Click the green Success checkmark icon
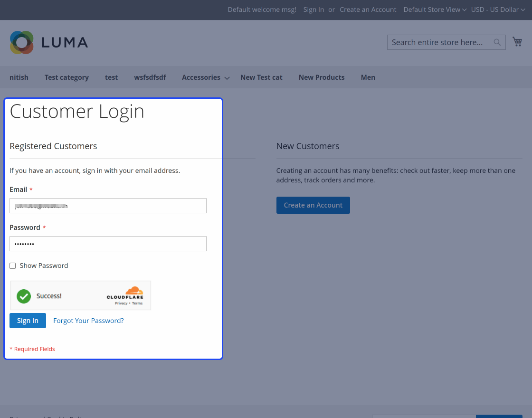 click(x=23, y=296)
